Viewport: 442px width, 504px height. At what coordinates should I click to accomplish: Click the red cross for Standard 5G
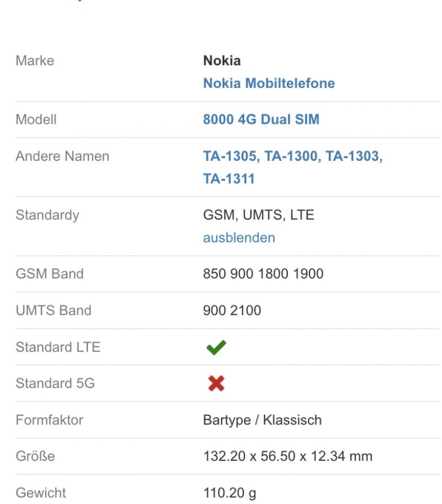pos(217,384)
